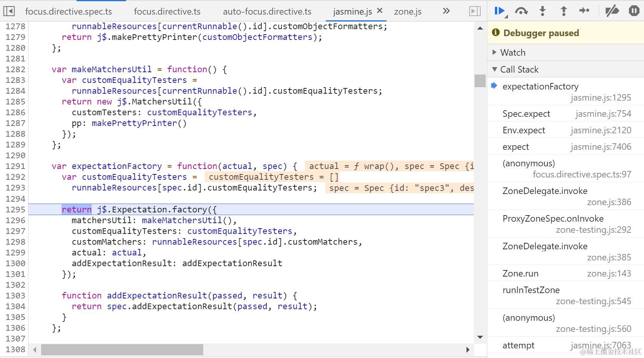Close the jasmine.js tab

(380, 11)
